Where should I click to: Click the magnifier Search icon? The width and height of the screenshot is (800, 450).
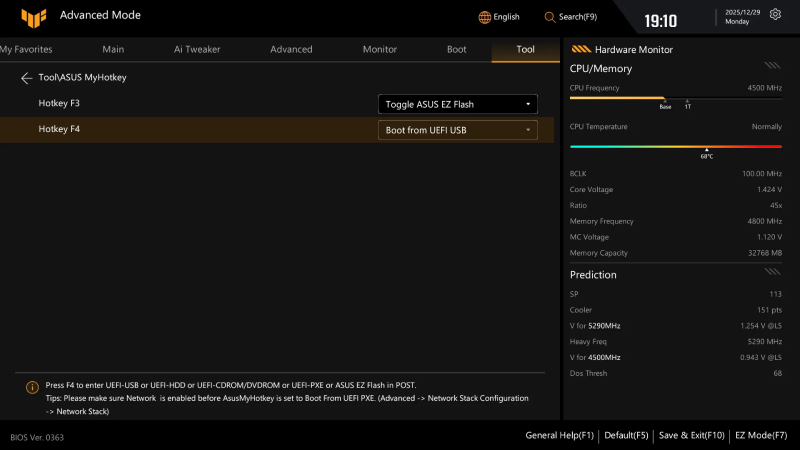pos(550,17)
